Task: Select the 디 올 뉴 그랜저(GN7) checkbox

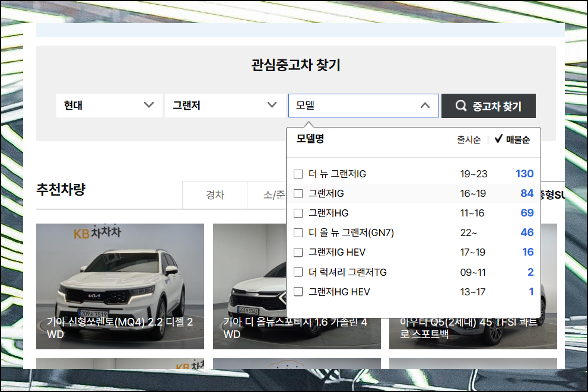Action: coord(298,232)
